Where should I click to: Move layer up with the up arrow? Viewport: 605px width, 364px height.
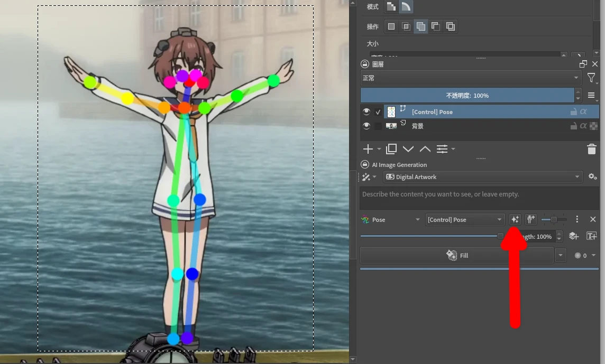click(x=425, y=150)
